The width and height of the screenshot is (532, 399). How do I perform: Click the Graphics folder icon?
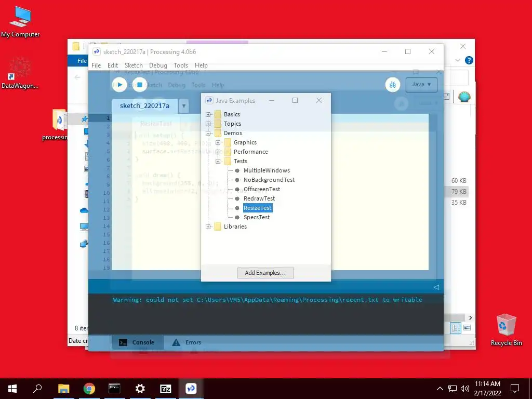point(228,142)
